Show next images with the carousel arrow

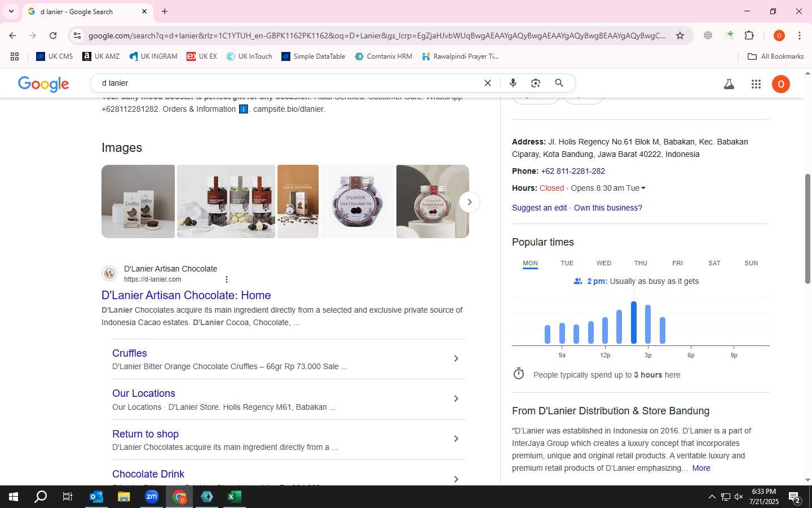[x=469, y=202]
